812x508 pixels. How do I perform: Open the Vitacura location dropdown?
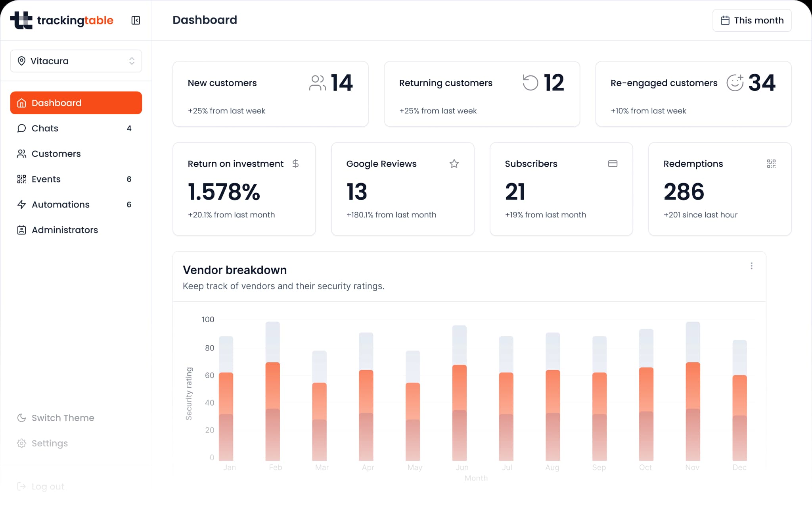click(76, 61)
